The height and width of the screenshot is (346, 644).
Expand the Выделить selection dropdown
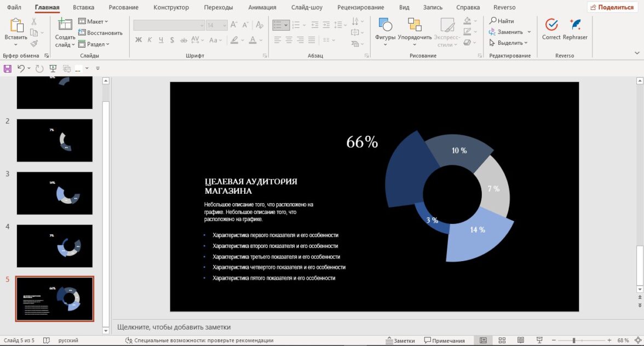click(x=509, y=43)
